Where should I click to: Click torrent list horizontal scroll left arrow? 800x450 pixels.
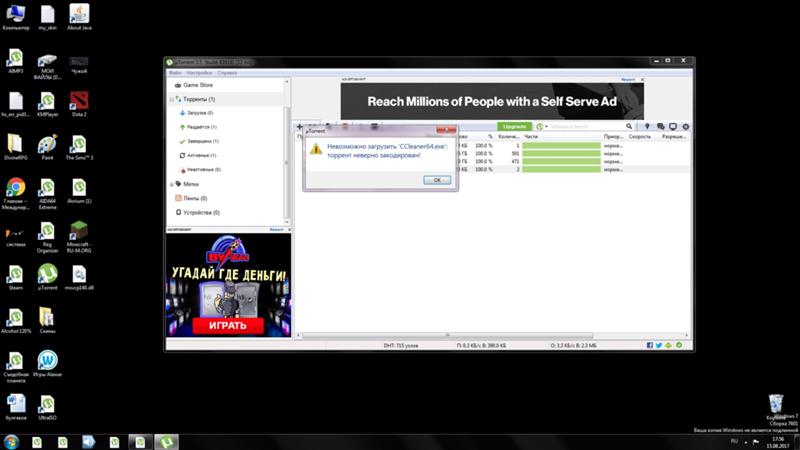tap(299, 335)
